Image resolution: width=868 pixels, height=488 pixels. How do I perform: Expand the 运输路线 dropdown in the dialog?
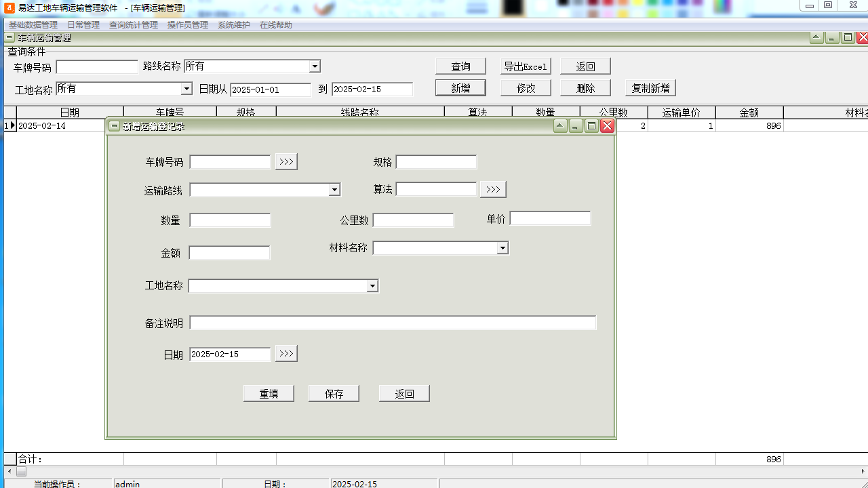pos(334,190)
